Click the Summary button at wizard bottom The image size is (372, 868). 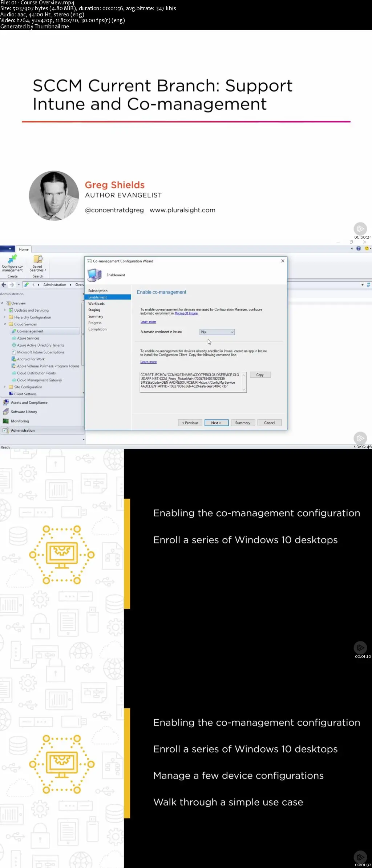(x=243, y=423)
